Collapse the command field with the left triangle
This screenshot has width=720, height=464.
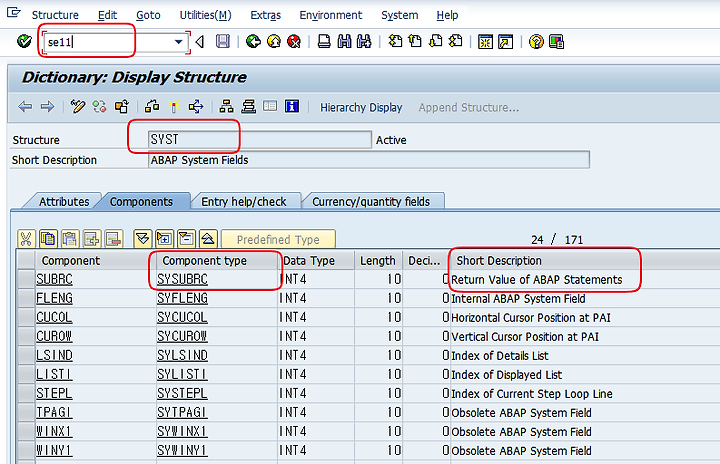pos(200,42)
